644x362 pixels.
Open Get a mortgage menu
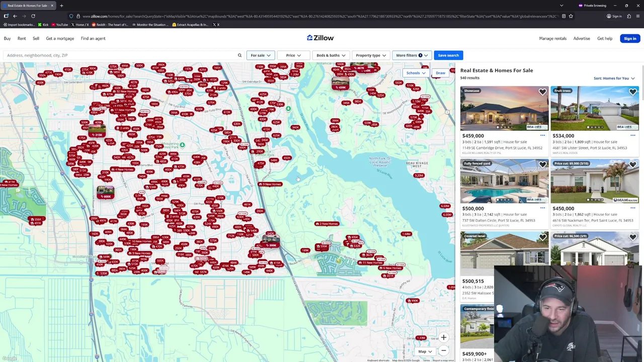coord(60,38)
